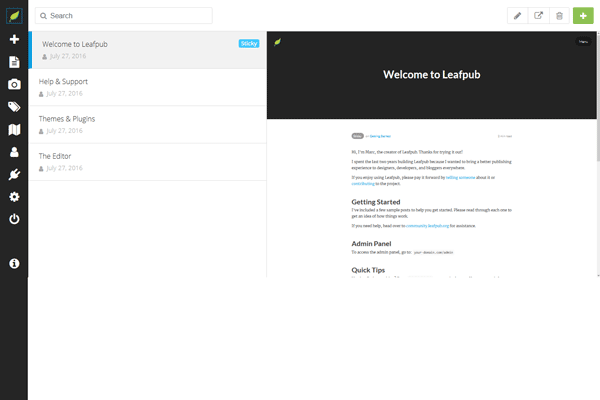Image resolution: width=600 pixels, height=400 pixels.
Task: Open the 'contributing' link
Action: click(x=363, y=184)
